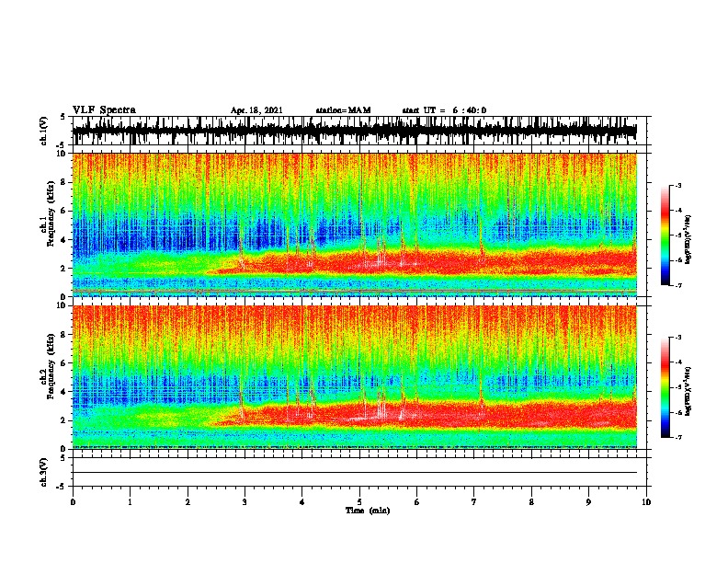This screenshot has width=728, height=563.
Task: Click the "-7" label on ch.1 colorbar
Action: point(678,285)
